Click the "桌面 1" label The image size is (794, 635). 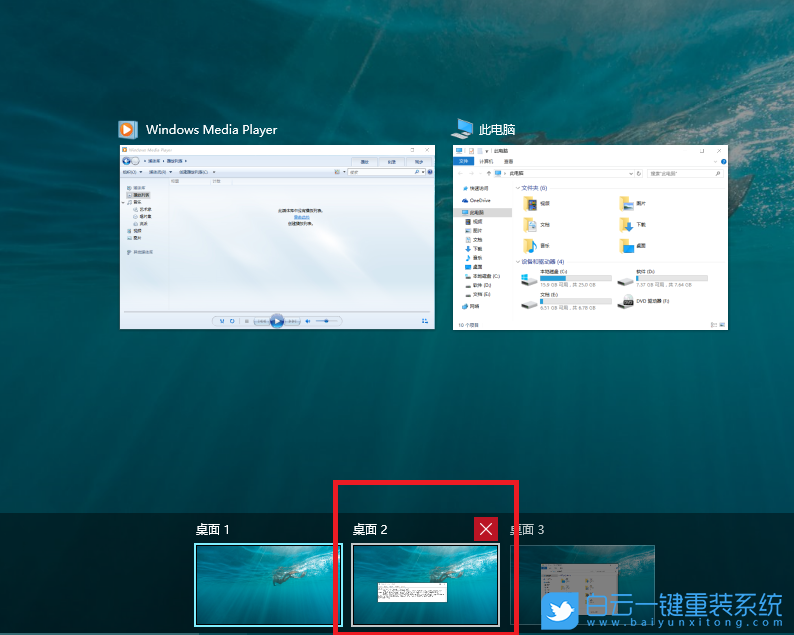coord(213,530)
